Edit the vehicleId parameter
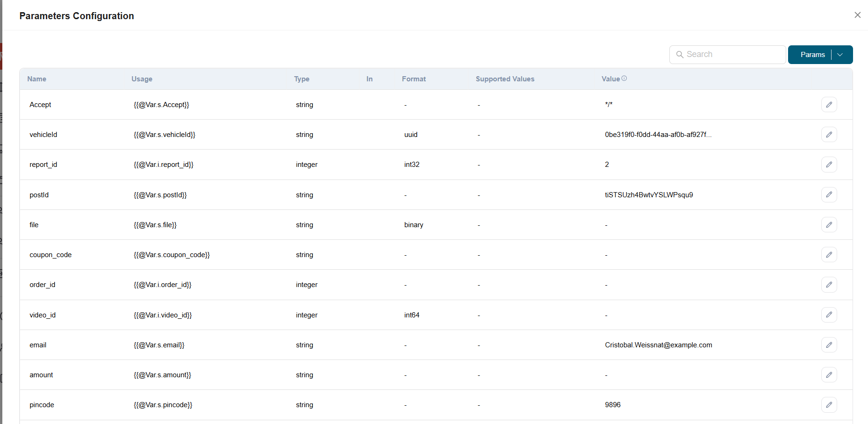The width and height of the screenshot is (868, 424). tap(829, 134)
